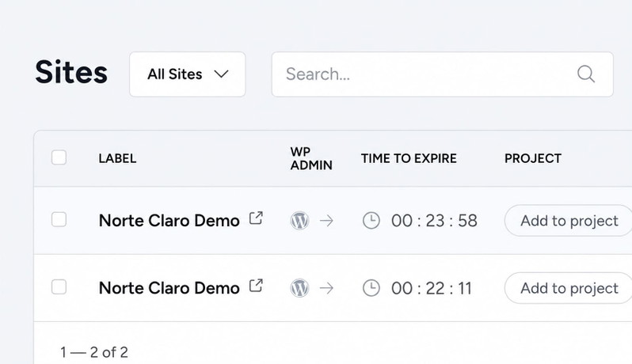Open second Norte Claro Demo external link icon
632x364 pixels.
click(256, 286)
